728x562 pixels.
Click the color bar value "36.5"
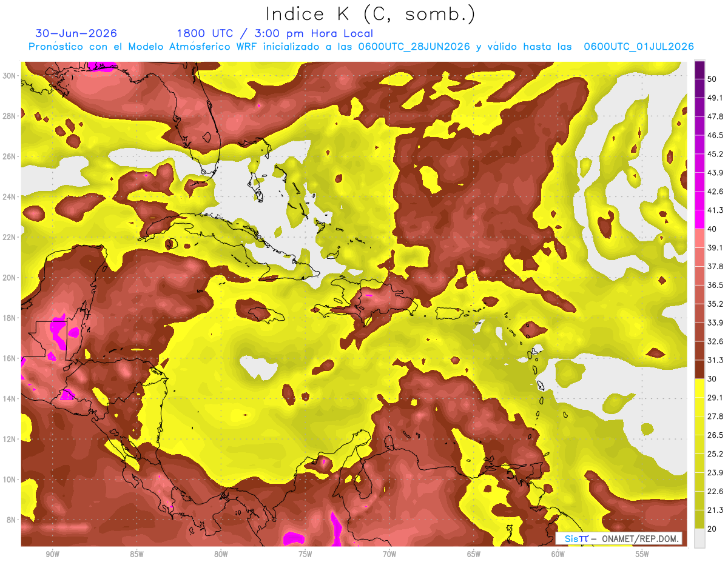pyautogui.click(x=715, y=285)
